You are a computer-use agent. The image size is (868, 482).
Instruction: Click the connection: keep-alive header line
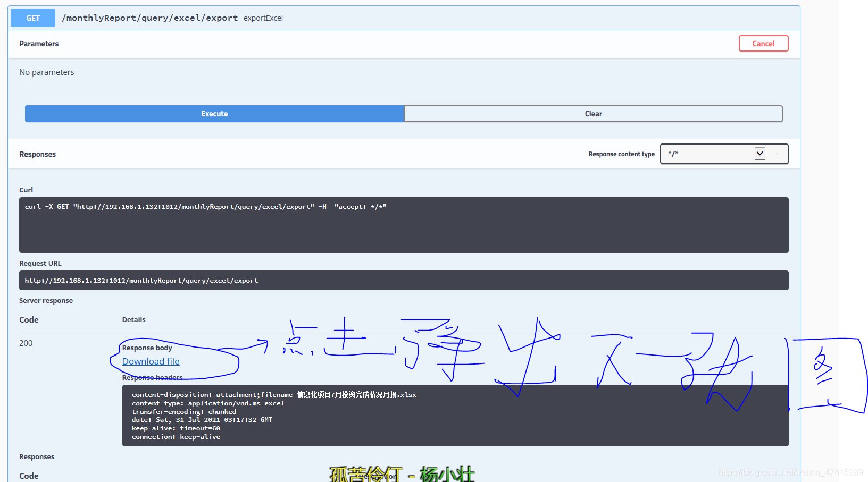tap(176, 437)
